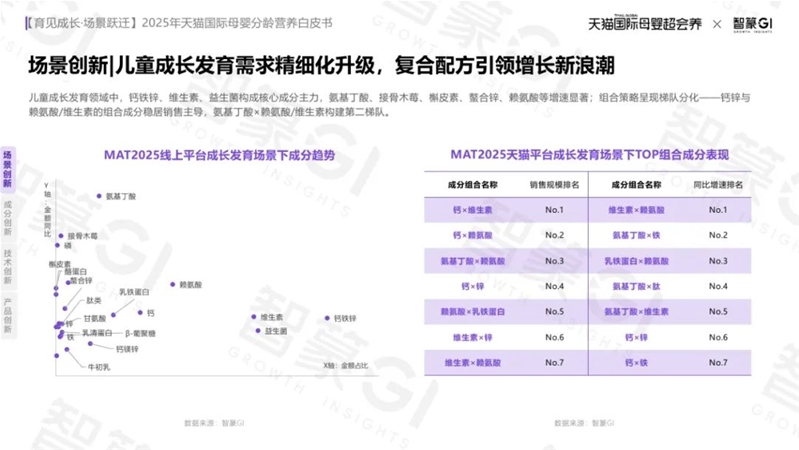The image size is (799, 450).
Task: Click the 螯合锌 chart label
Action: coord(81,280)
